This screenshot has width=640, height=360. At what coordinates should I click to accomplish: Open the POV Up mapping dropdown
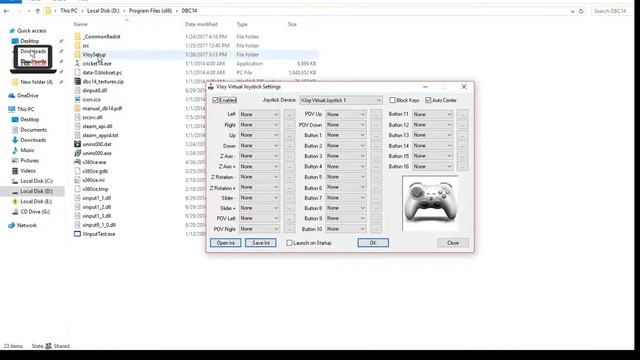pos(346,114)
